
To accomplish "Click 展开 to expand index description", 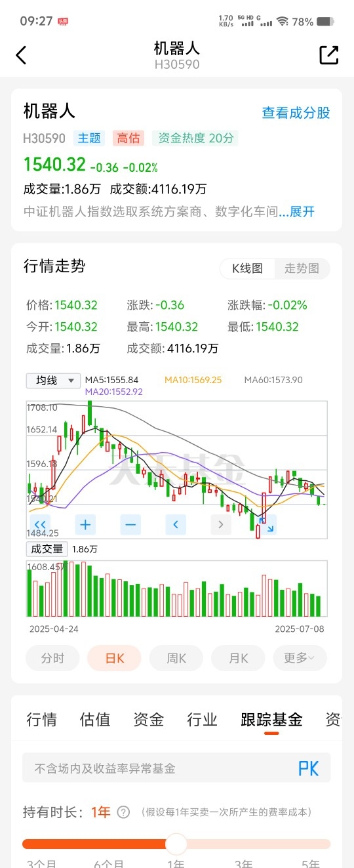I will coord(302,212).
